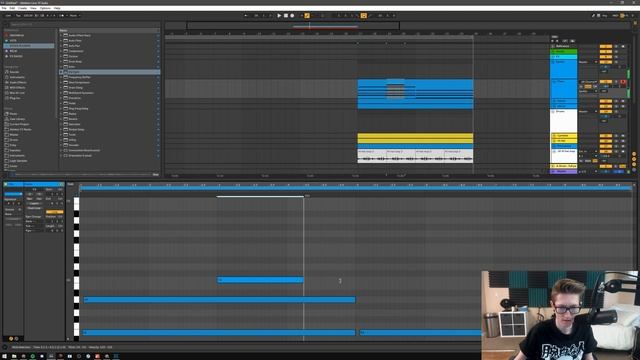Viewport: 640px width, 360px height.
Task: Select Audio Effects category in browser
Action: (x=18, y=82)
